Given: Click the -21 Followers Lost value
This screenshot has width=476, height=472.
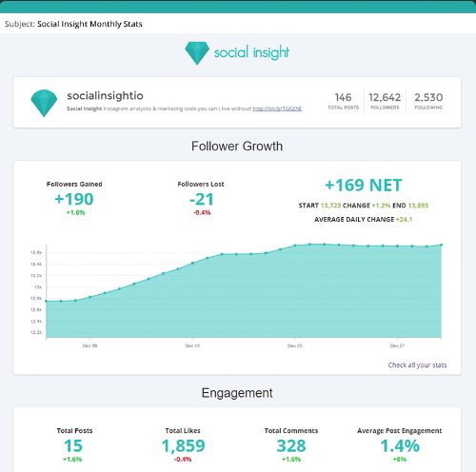Looking at the screenshot, I should click(x=202, y=199).
